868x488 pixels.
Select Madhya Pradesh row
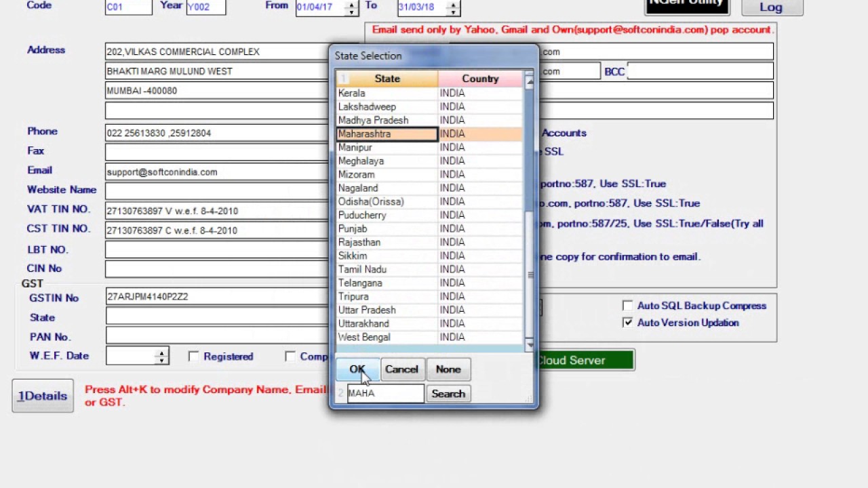coord(387,120)
